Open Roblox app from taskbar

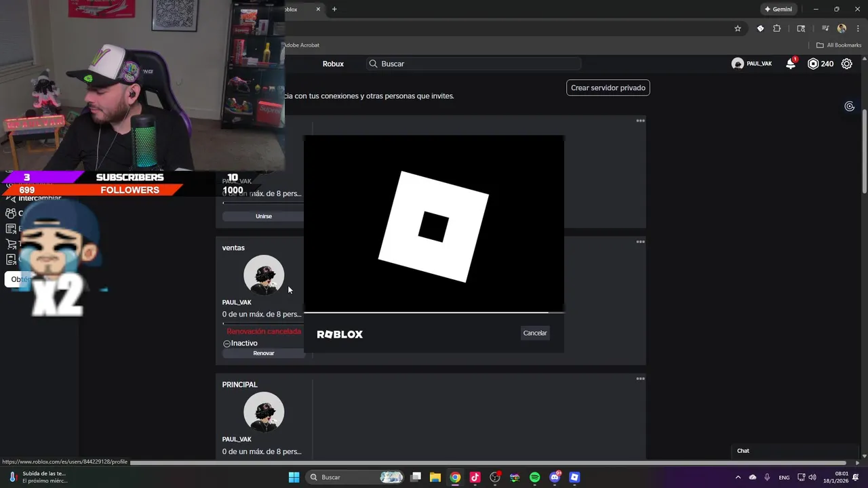coord(574,477)
